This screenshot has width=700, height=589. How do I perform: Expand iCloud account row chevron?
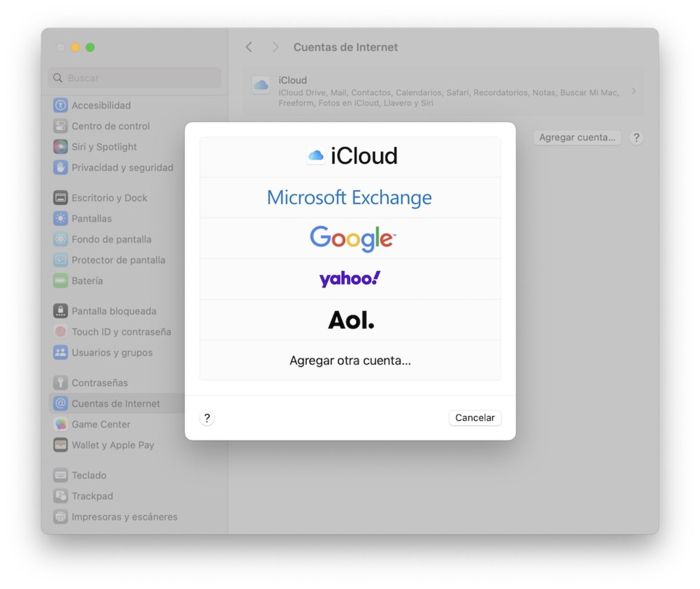coord(633,91)
